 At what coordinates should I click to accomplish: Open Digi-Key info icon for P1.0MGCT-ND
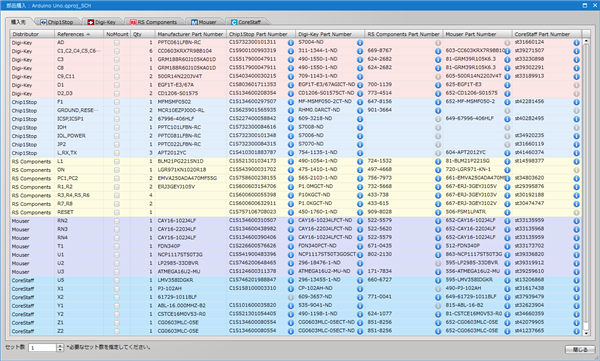(360, 187)
